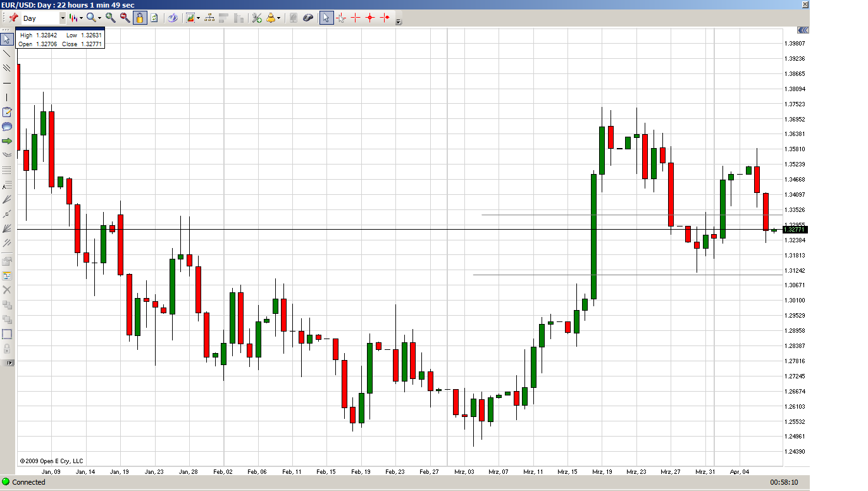Viewport: 868px width, 491px height.
Task: Click the hierarchy tree diagram icon
Action: 209,18
